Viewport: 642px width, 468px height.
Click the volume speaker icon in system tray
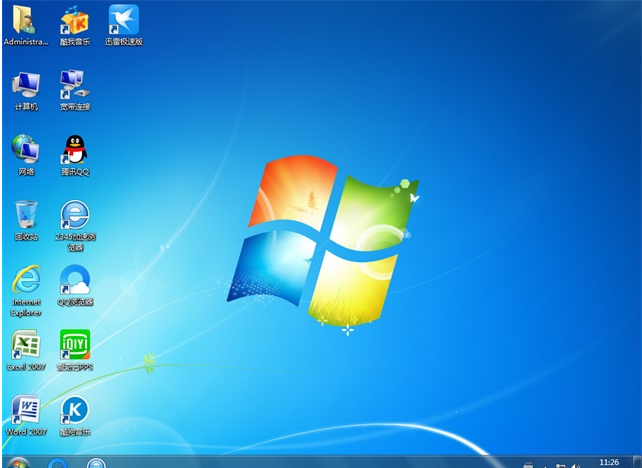(x=575, y=466)
